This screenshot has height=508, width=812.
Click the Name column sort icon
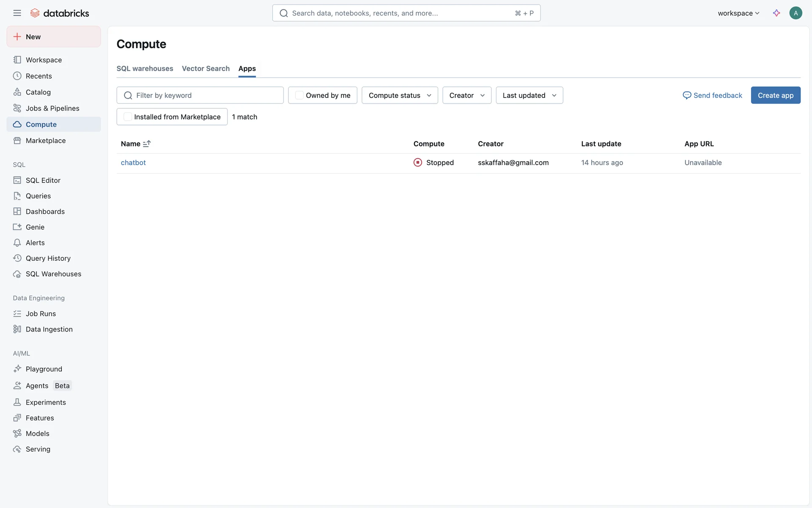(147, 144)
